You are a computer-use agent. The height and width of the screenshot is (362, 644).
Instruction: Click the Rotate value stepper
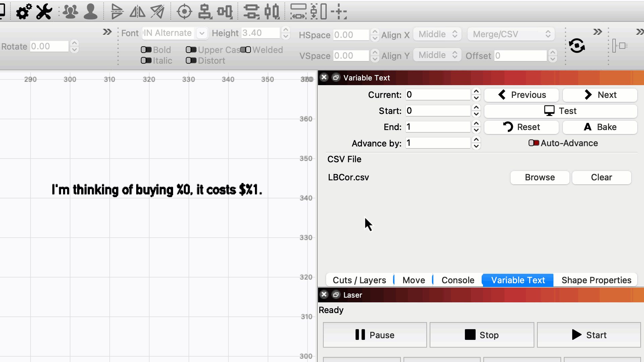pos(74,46)
